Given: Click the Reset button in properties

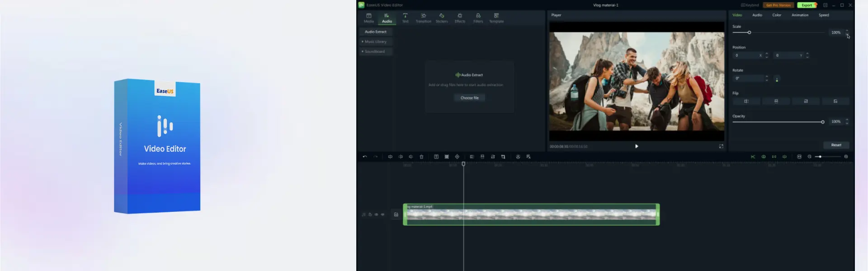Looking at the screenshot, I should click(x=836, y=145).
